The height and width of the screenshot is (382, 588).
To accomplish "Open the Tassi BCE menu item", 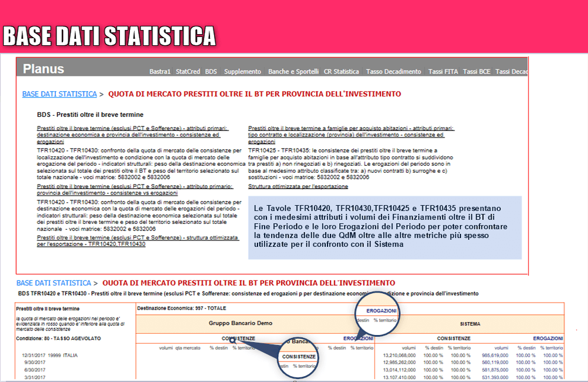I will [476, 72].
